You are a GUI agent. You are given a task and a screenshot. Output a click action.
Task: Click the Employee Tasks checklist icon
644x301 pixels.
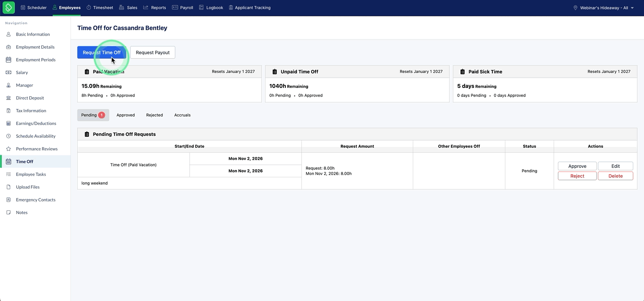(x=8, y=174)
